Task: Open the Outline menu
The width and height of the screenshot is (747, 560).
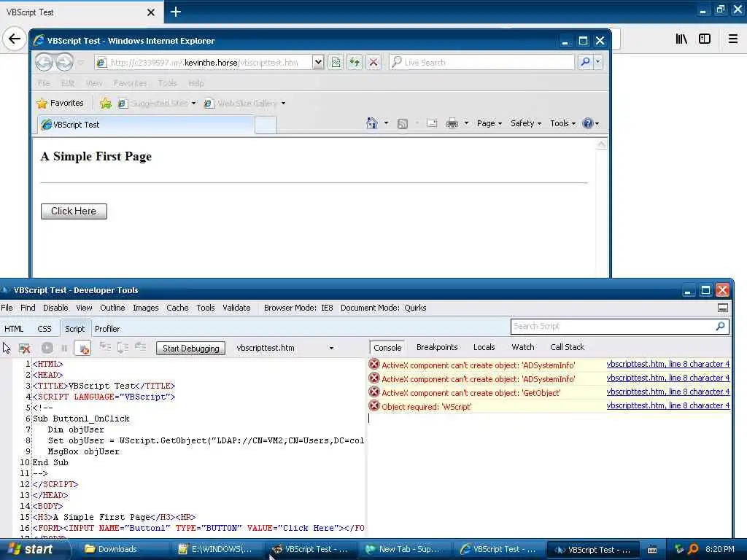Action: pyautogui.click(x=112, y=308)
